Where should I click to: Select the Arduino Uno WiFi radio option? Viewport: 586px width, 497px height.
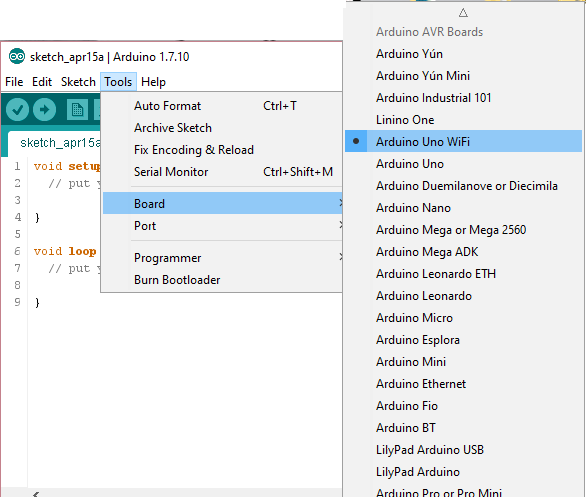click(x=463, y=141)
